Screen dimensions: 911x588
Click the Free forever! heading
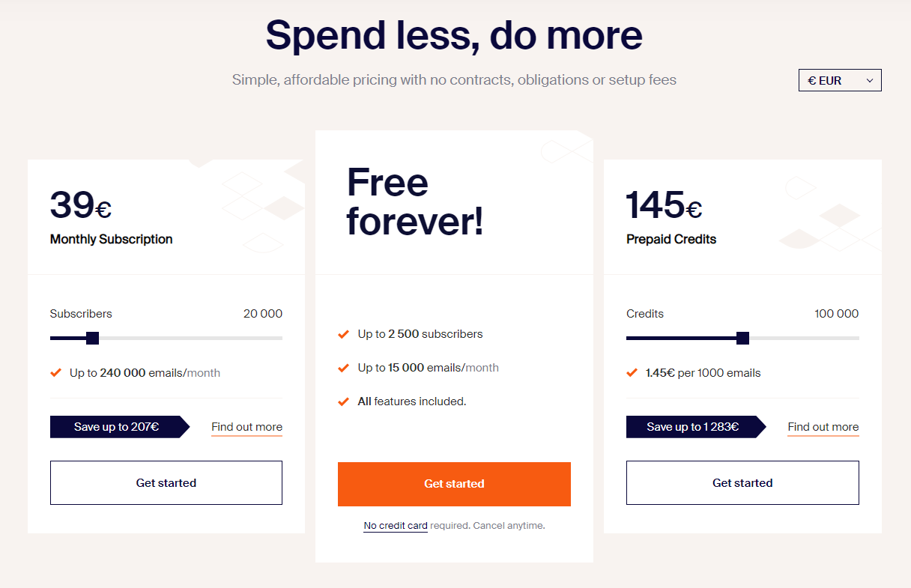415,202
